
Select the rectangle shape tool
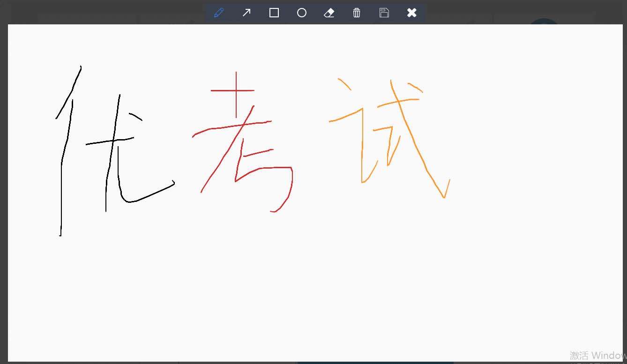[x=274, y=13]
